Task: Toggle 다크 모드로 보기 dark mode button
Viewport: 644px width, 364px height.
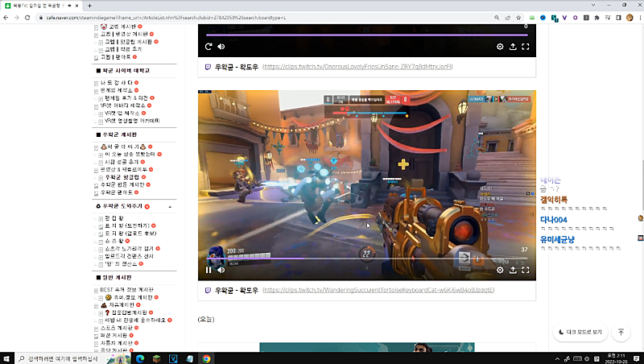Action: [580, 332]
